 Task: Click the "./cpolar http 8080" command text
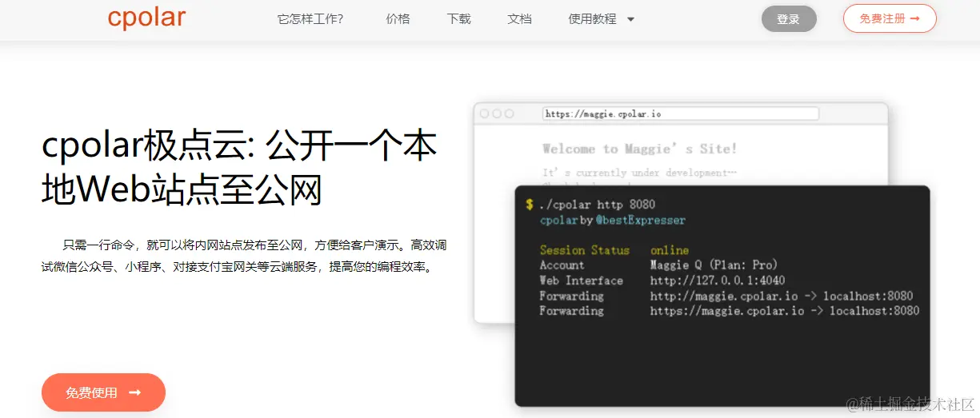(x=597, y=205)
